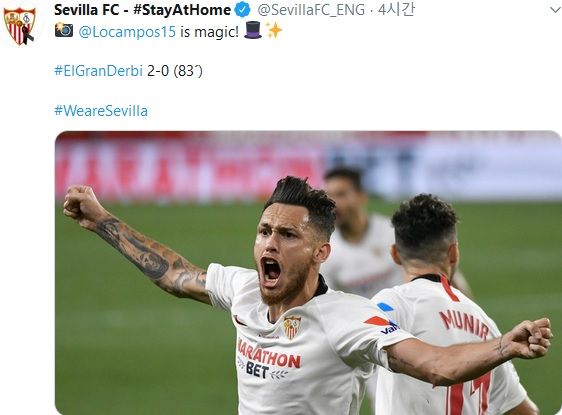Screen dimensions: 562x415
Task: Click the Sevilla crest on the white shirt
Action: coord(292,327)
